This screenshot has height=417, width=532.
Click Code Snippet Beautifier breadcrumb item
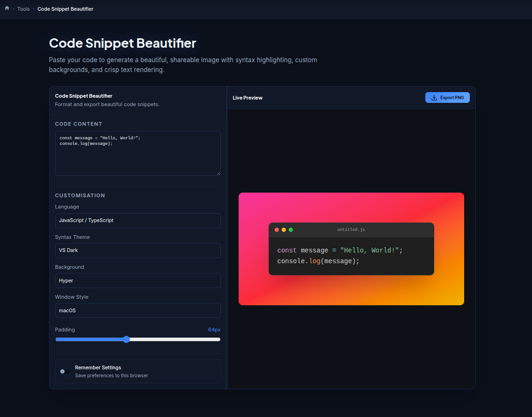pos(66,9)
